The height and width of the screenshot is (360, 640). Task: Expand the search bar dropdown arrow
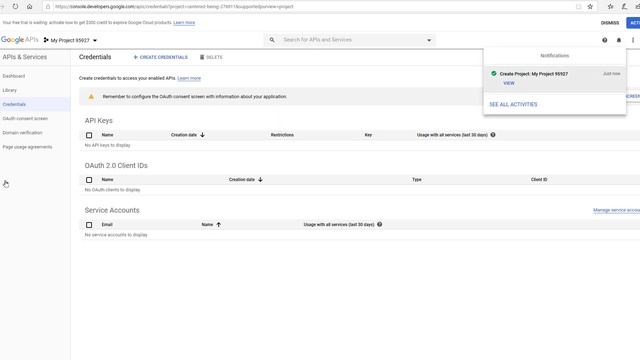429,40
